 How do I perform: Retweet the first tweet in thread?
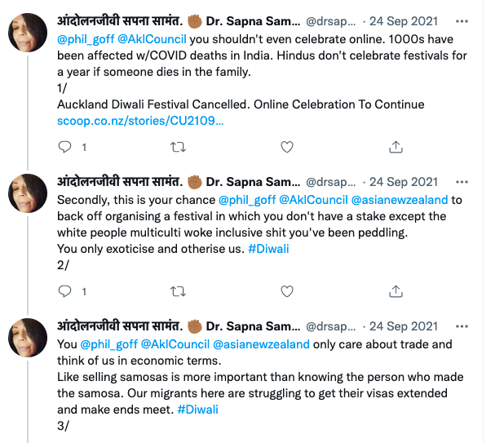pyautogui.click(x=176, y=147)
